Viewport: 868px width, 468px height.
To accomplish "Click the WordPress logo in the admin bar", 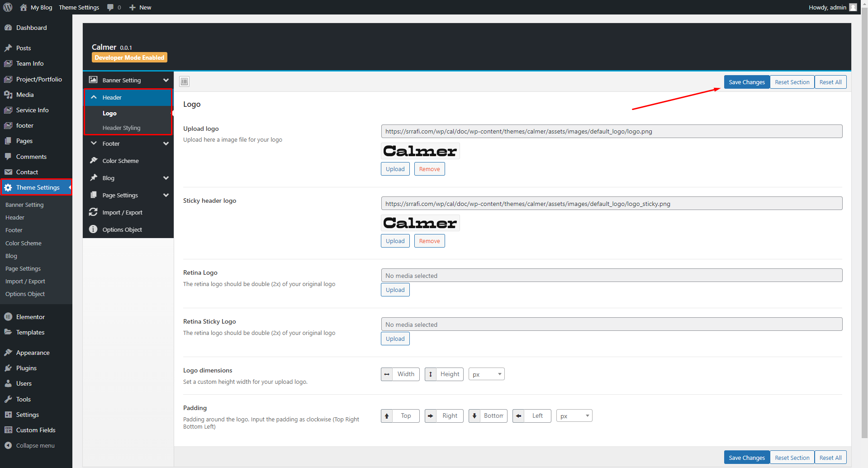I will coord(7,7).
